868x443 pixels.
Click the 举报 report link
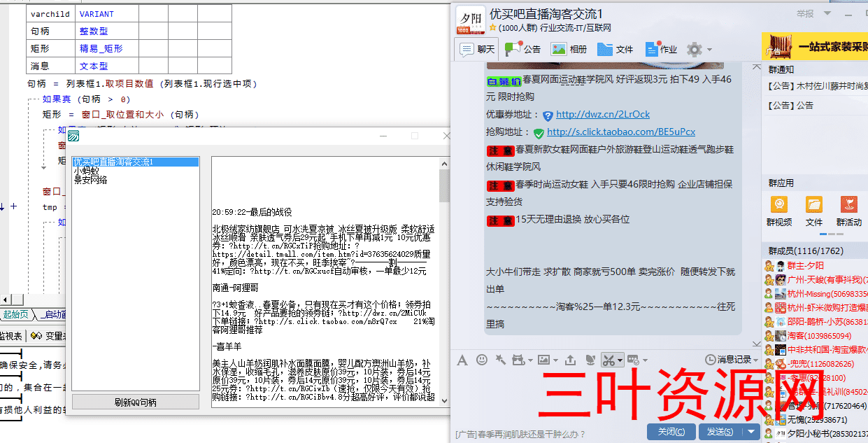pyautogui.click(x=805, y=13)
